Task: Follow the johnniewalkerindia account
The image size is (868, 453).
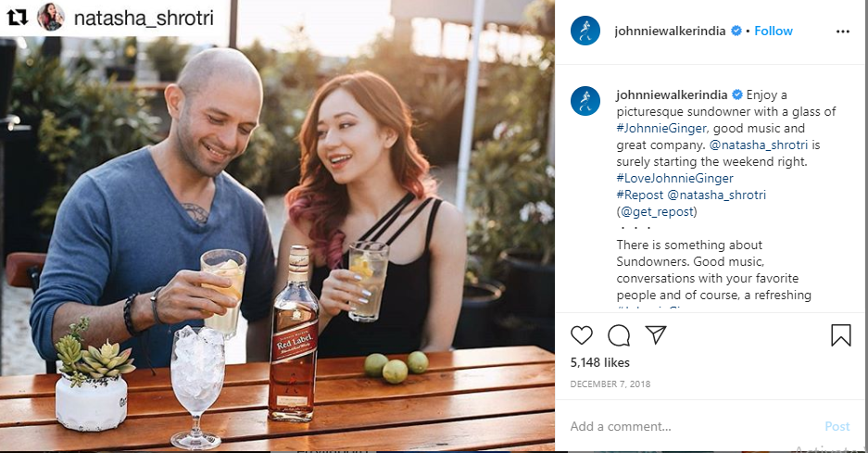Action: [774, 31]
